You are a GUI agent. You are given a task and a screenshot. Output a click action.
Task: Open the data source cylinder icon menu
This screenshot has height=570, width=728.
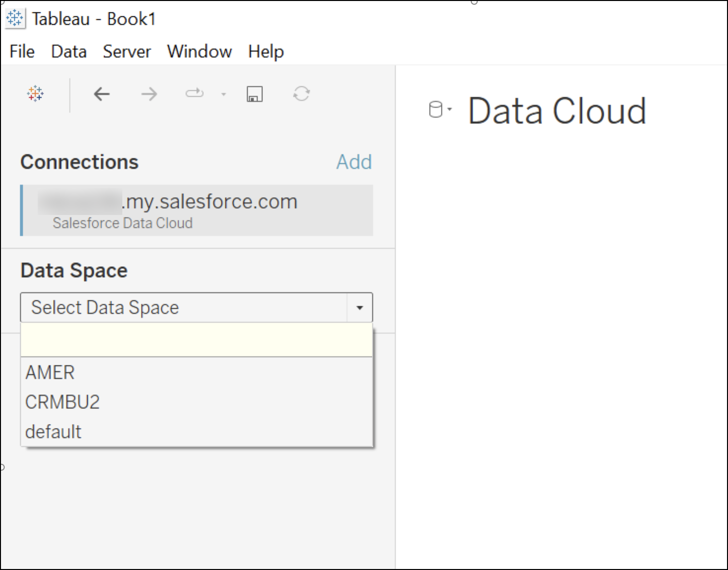440,109
